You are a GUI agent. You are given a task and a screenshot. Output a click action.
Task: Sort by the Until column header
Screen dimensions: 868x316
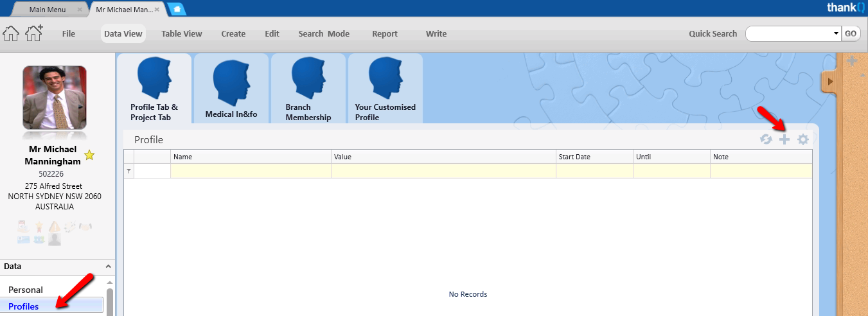coord(671,157)
